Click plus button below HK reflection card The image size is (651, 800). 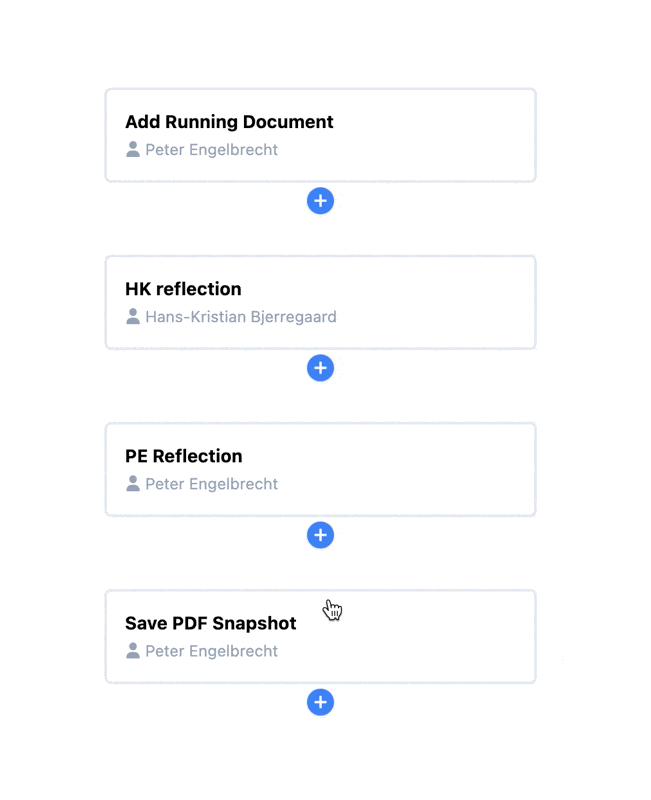(320, 368)
